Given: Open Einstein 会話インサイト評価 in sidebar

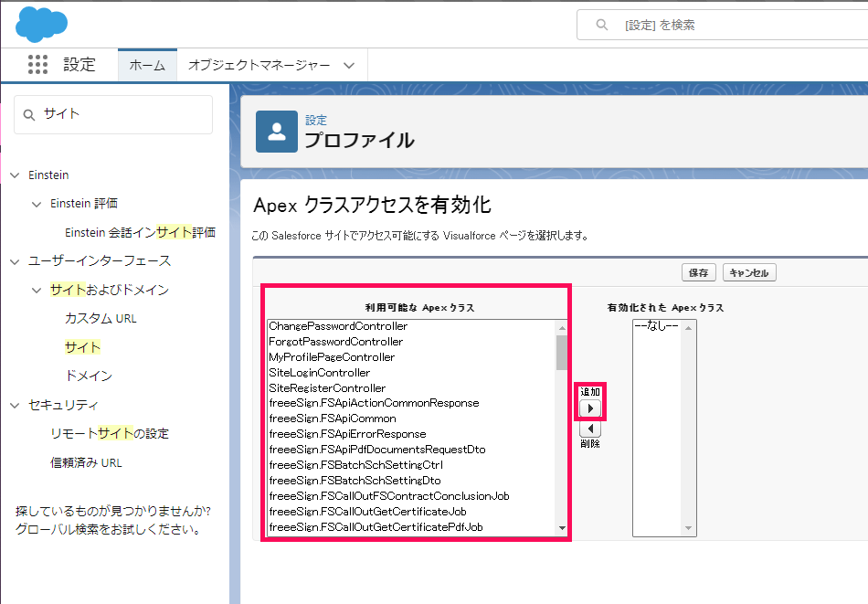Looking at the screenshot, I should click(x=140, y=232).
